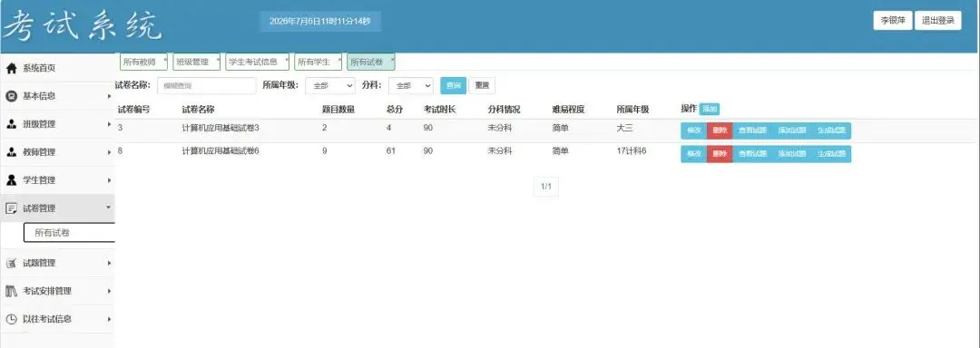Click the 李银萍 user button
The image size is (980, 348).
(x=893, y=21)
